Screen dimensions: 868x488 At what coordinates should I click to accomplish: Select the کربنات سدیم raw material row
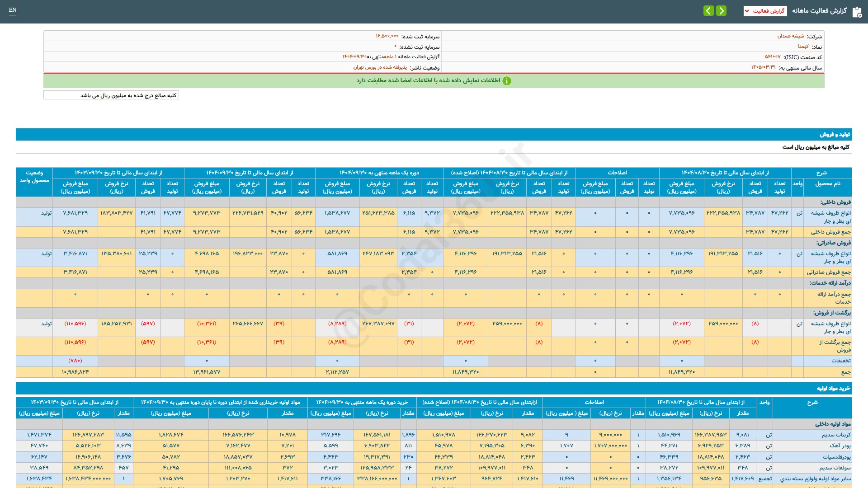point(836,435)
